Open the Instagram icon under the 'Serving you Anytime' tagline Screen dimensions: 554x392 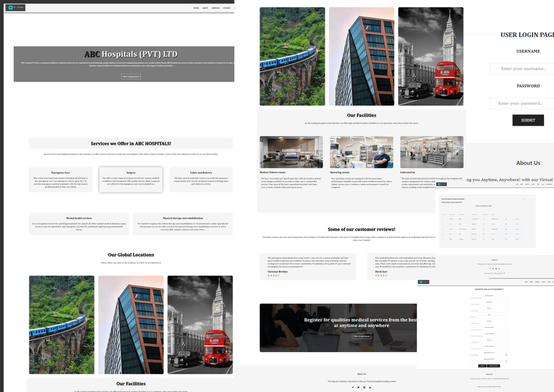[364, 387]
